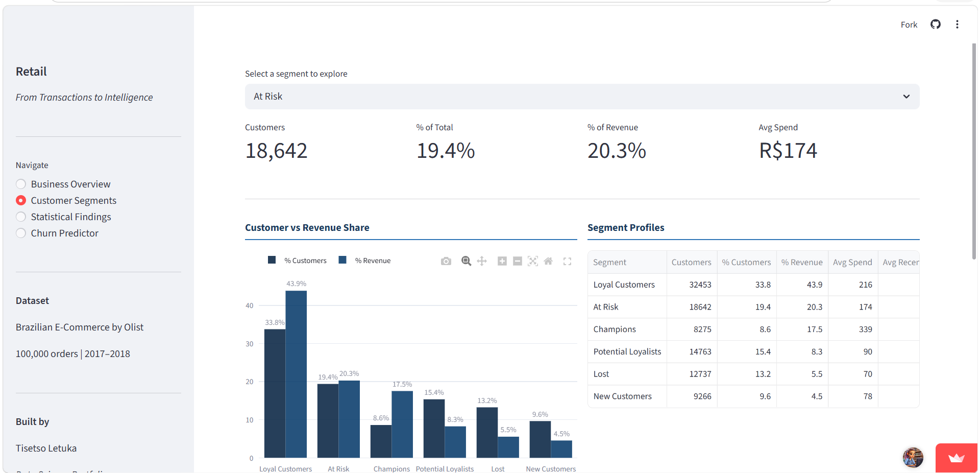Click the Potential Loyalists table cell
The height and width of the screenshot is (473, 980).
627,351
